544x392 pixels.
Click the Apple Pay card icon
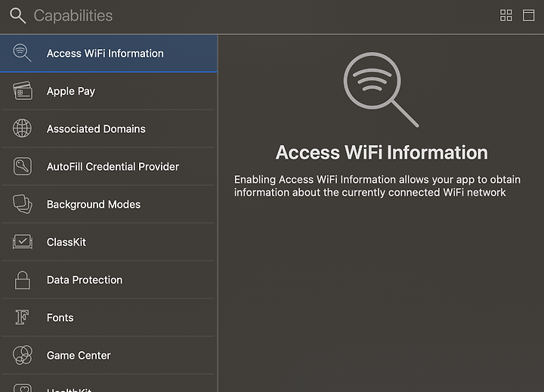[23, 91]
